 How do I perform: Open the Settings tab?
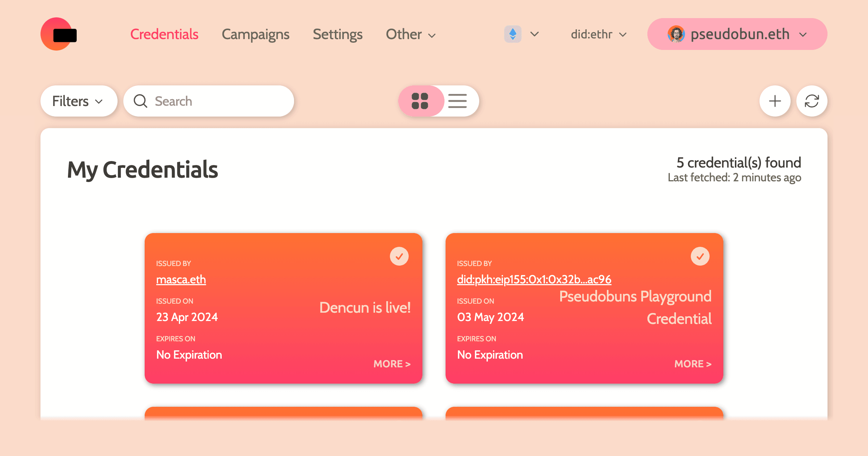click(x=337, y=35)
